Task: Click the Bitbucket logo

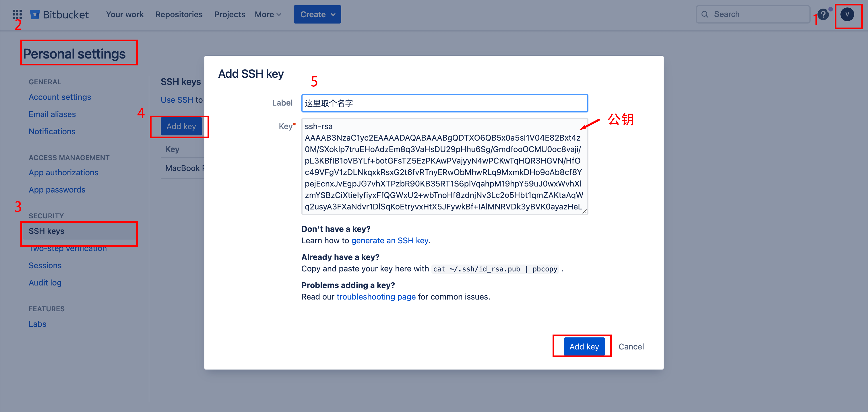Action: coord(59,14)
